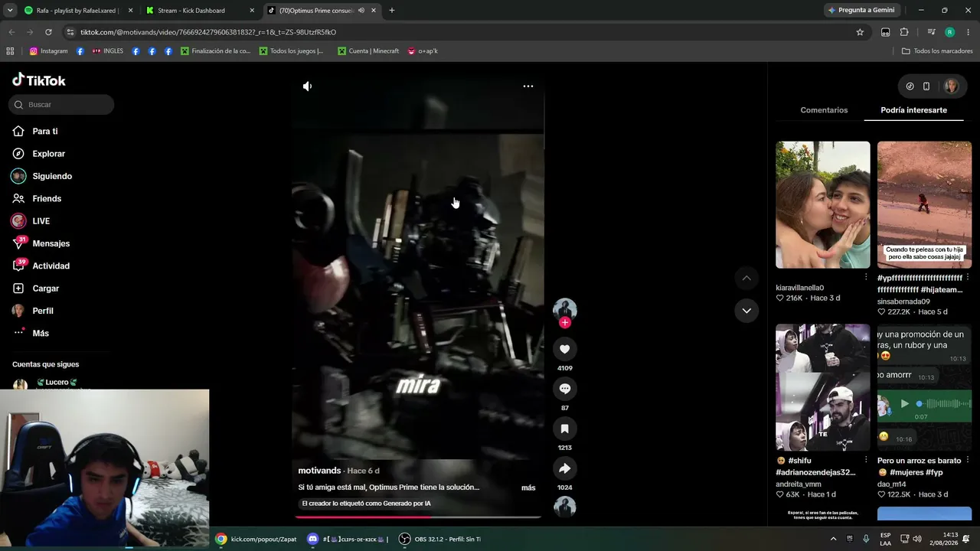Reload the page in Chrome
980x551 pixels.
(48, 32)
